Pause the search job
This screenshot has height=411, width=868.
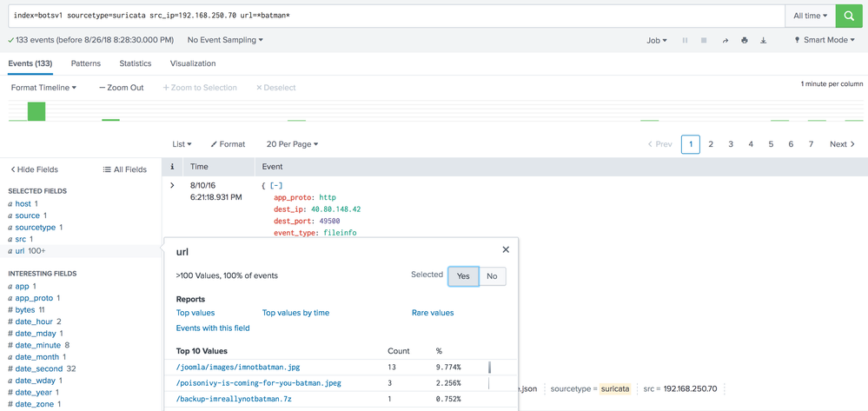pos(685,40)
